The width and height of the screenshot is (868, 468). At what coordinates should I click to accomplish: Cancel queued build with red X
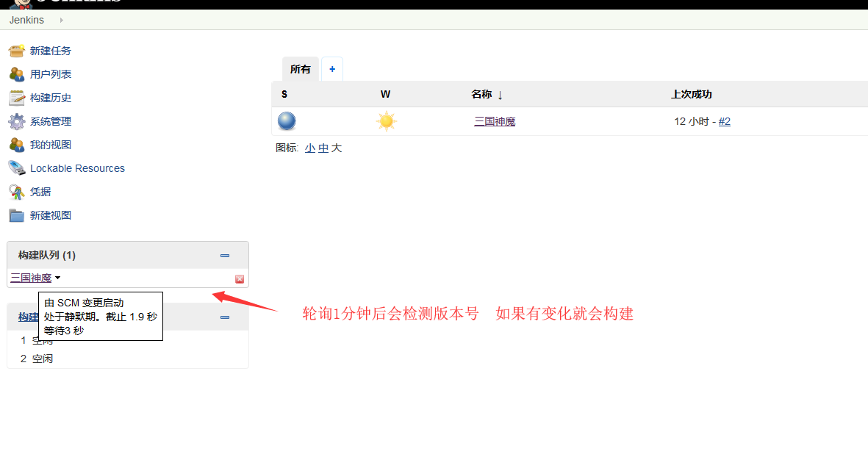coord(240,279)
